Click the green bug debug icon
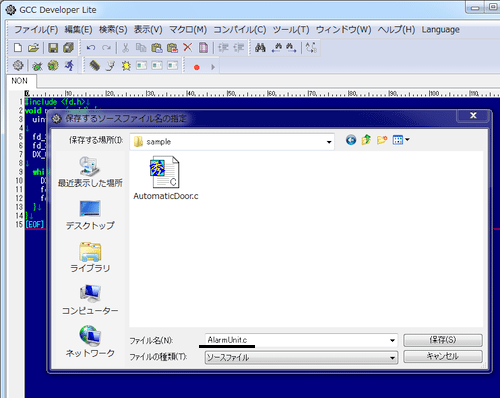The width and height of the screenshot is (500, 398). click(x=37, y=66)
